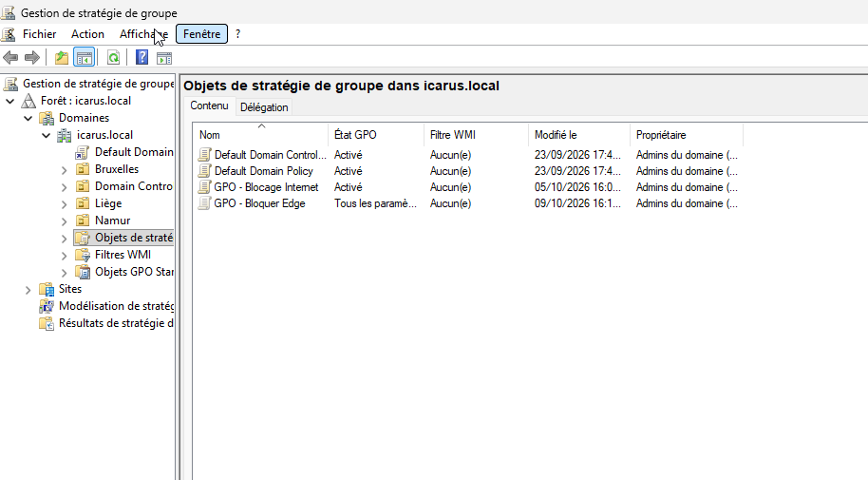868x480 pixels.
Task: Click the Up one level folder icon
Action: [62, 57]
